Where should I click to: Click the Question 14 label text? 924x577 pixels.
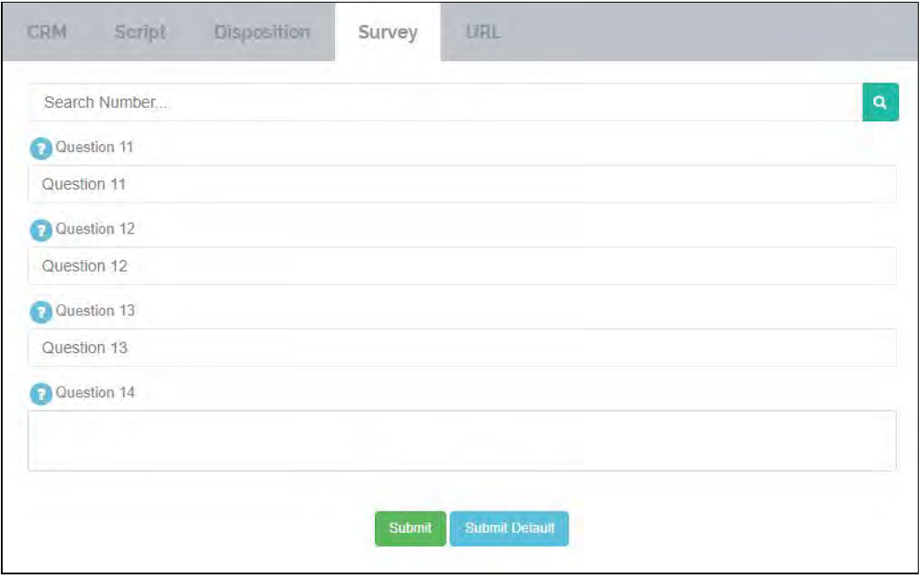[95, 392]
